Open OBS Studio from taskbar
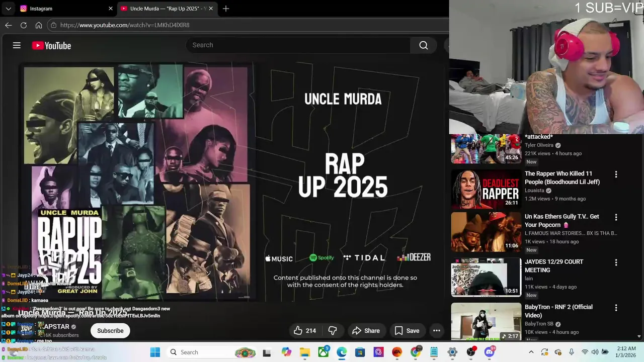Image resolution: width=644 pixels, height=362 pixels. (x=471, y=352)
